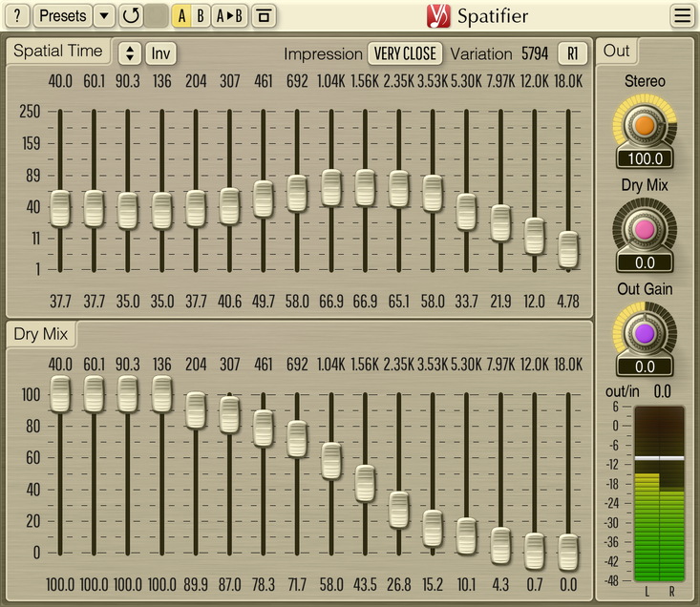Select the Spatial Time tab

coord(58,52)
